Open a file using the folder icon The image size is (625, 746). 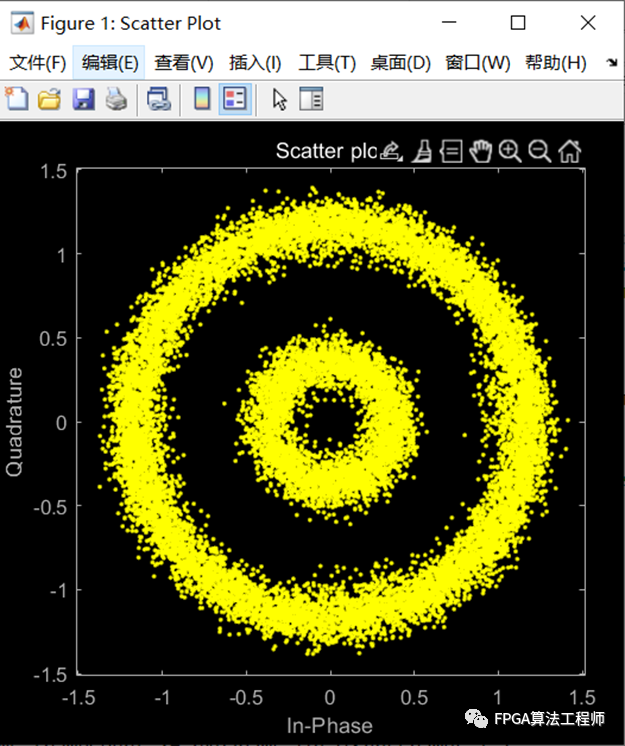(x=49, y=99)
